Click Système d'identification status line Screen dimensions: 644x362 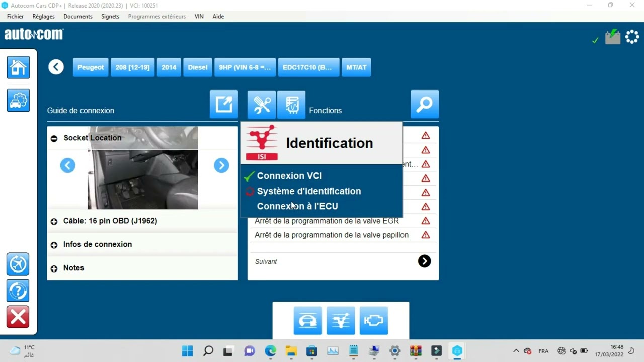tap(309, 191)
